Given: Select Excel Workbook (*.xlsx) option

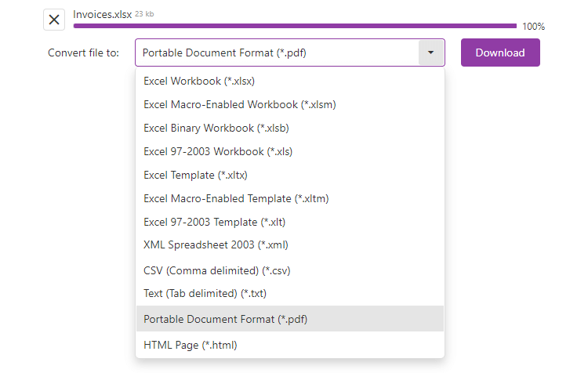Looking at the screenshot, I should click(199, 81).
